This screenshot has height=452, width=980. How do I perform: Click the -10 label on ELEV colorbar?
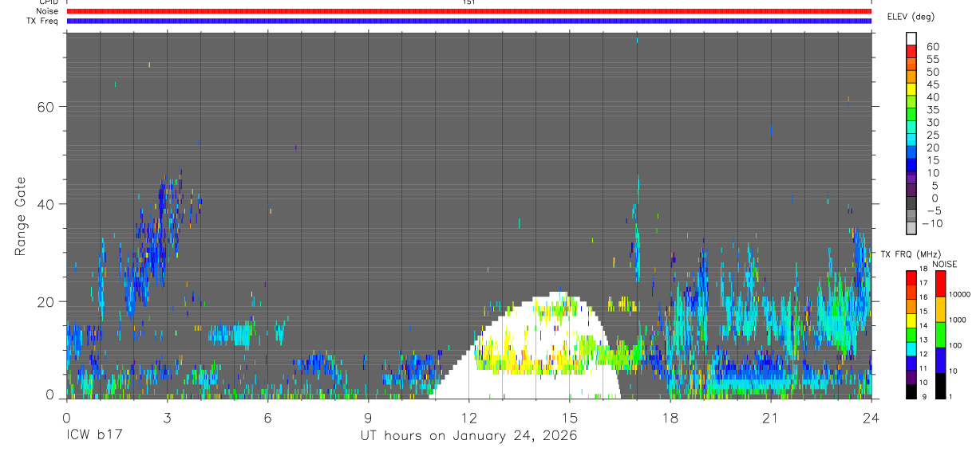tap(931, 224)
